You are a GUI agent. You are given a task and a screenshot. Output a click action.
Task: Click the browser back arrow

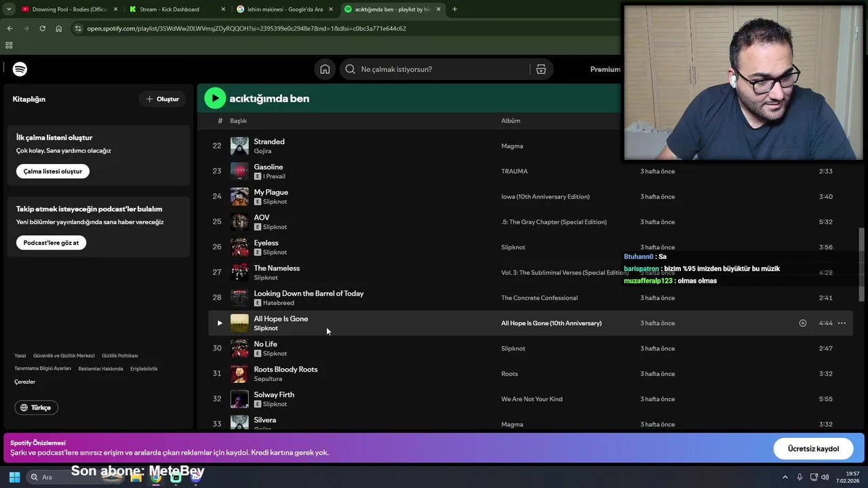click(9, 28)
